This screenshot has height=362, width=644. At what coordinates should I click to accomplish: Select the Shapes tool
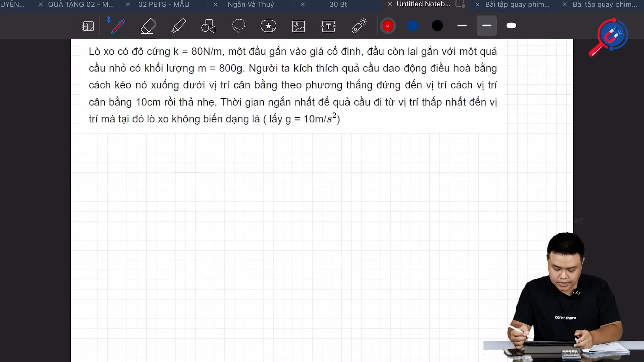[208, 26]
